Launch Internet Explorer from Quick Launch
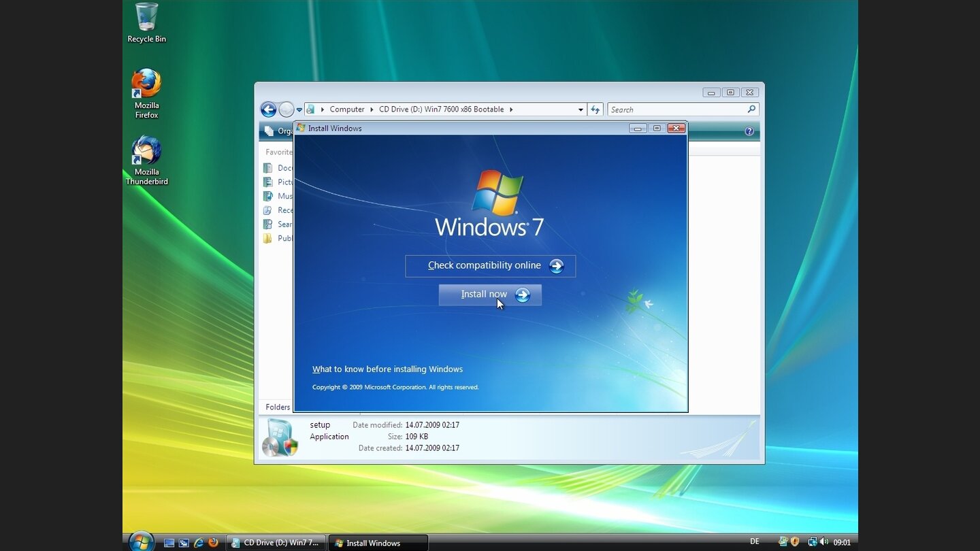This screenshot has height=551, width=980. [199, 543]
